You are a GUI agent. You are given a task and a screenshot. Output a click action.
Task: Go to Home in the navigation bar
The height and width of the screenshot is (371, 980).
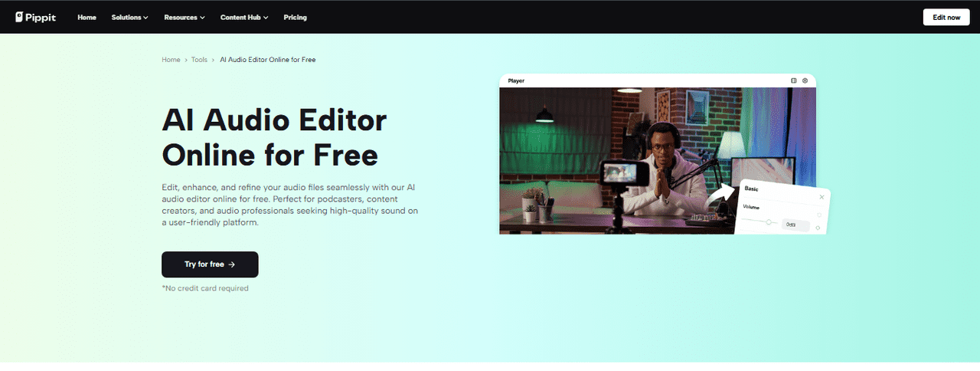click(x=87, y=17)
